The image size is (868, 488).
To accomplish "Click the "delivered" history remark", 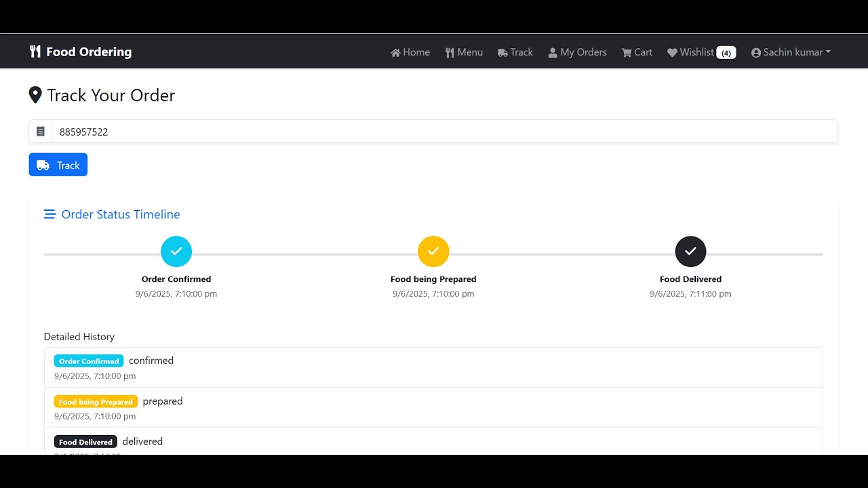I will pyautogui.click(x=142, y=441).
